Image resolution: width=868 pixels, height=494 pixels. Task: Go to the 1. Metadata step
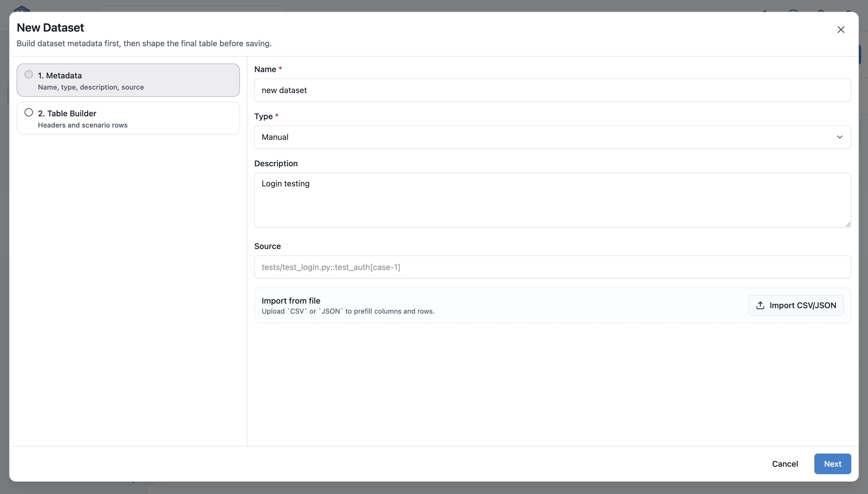click(128, 80)
